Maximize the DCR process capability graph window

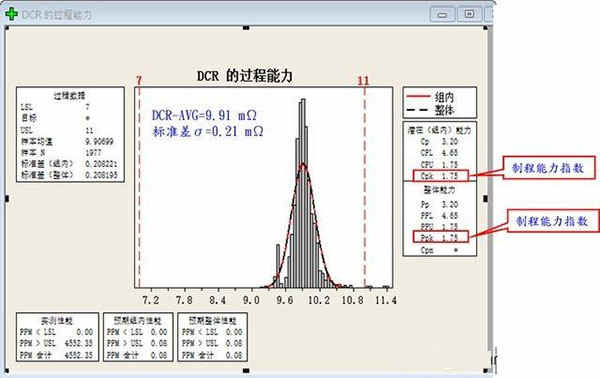click(469, 14)
